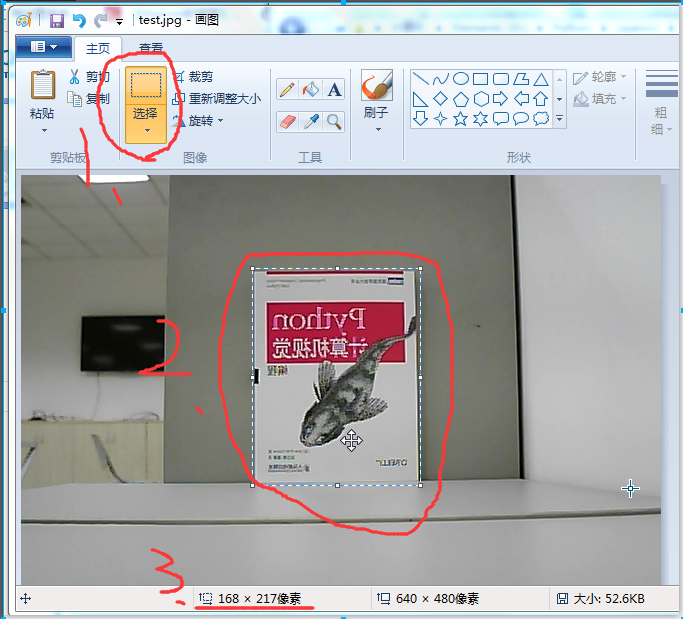
Task: Choose the Cloud callout shape
Action: click(x=541, y=118)
